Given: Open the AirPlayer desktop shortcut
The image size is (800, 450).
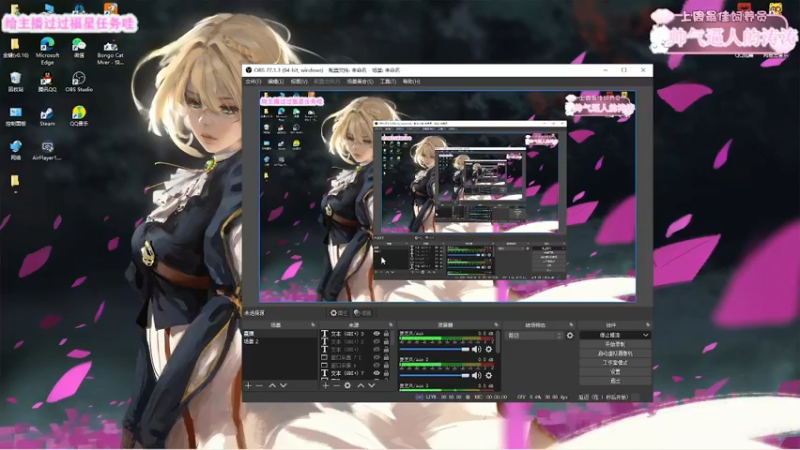Looking at the screenshot, I should click(47, 151).
